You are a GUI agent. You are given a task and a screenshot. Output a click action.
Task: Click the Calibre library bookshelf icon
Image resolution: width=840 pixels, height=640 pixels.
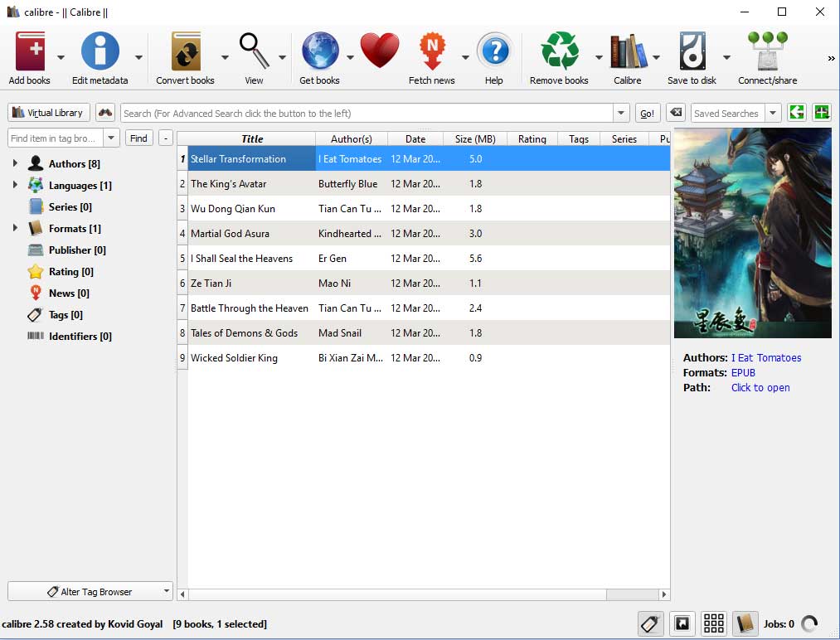tap(628, 51)
